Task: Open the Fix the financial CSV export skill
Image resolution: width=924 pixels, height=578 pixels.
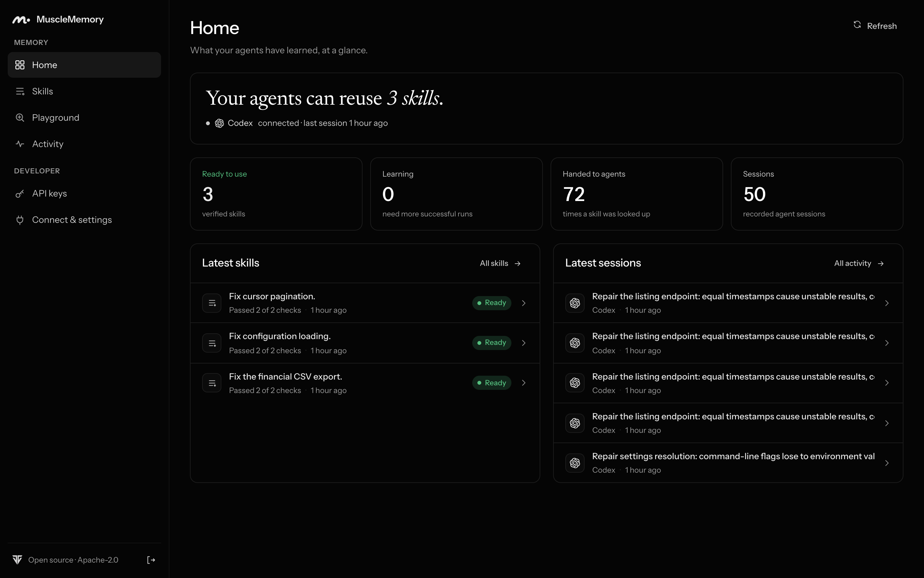Action: tap(365, 383)
